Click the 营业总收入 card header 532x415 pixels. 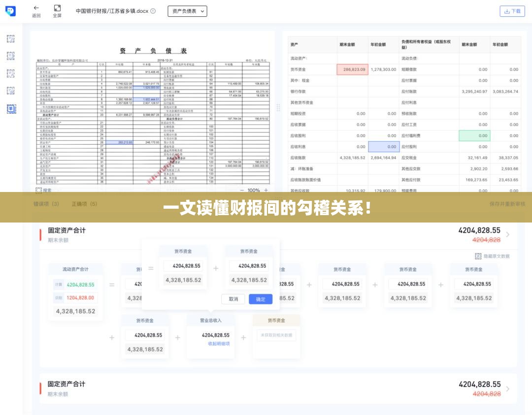point(210,320)
